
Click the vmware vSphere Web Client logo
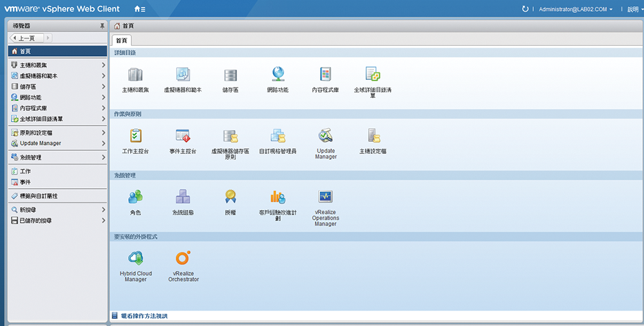click(x=62, y=8)
